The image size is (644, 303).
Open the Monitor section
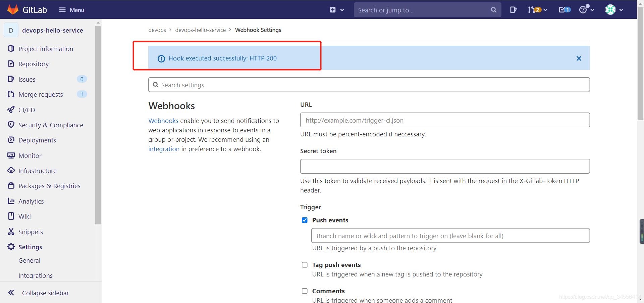point(30,155)
